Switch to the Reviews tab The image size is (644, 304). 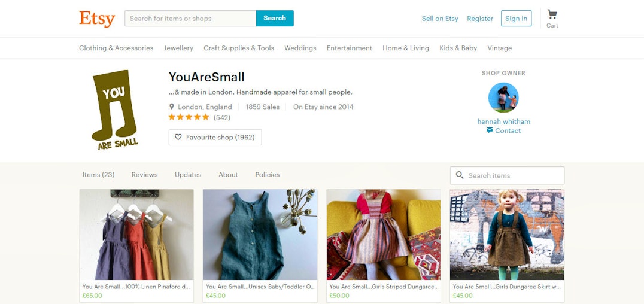[145, 175]
